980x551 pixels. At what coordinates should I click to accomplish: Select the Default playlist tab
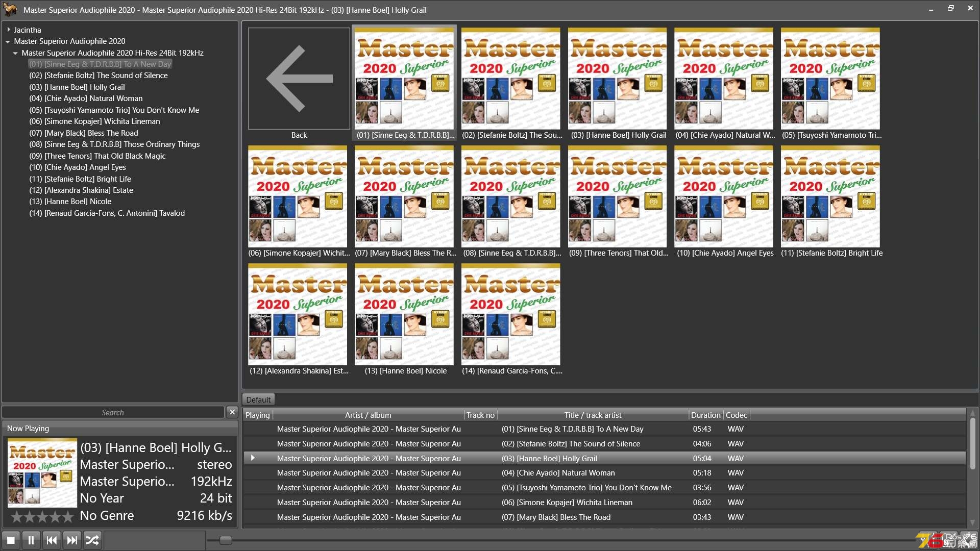[258, 399]
